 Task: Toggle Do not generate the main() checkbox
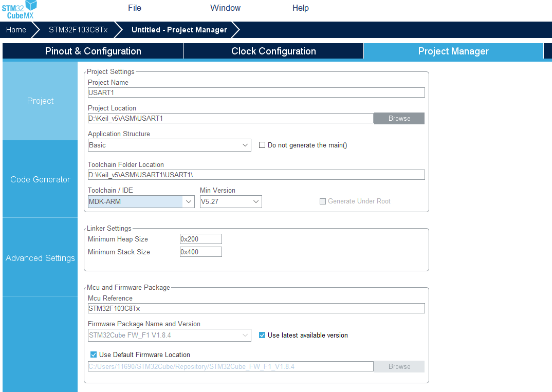[262, 145]
